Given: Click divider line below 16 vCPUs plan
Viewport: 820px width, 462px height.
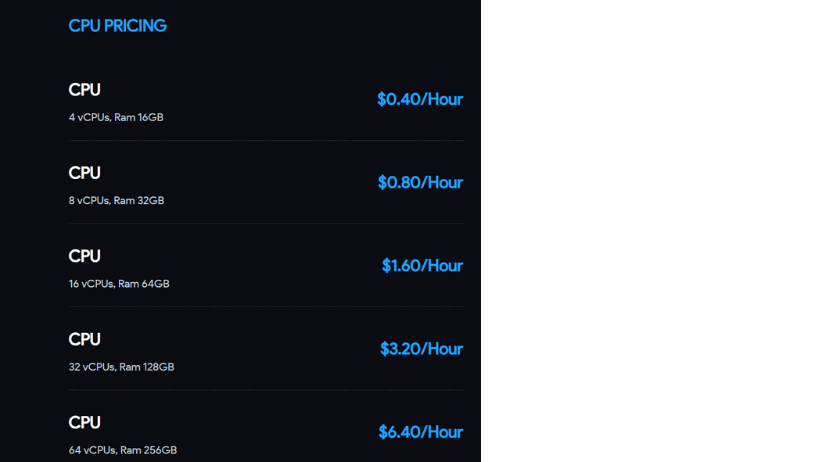Looking at the screenshot, I should (x=266, y=307).
